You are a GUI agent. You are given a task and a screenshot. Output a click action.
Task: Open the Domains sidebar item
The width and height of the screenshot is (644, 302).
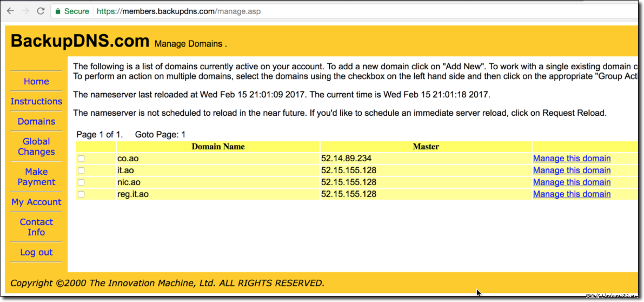click(36, 121)
